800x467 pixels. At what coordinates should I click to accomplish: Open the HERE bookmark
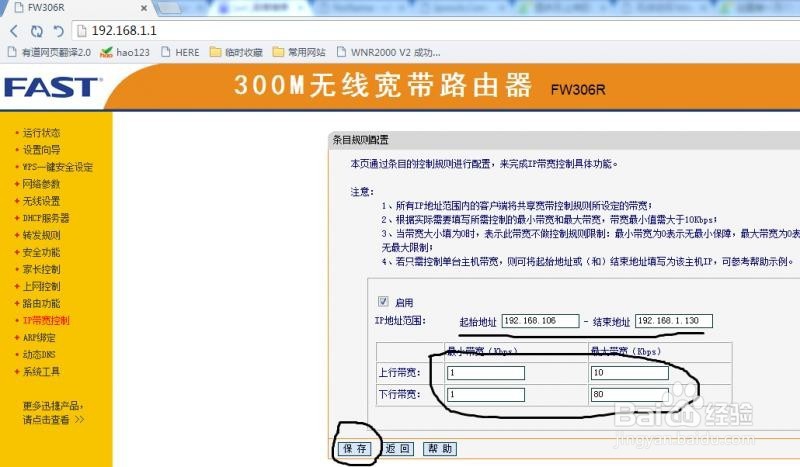(x=180, y=52)
